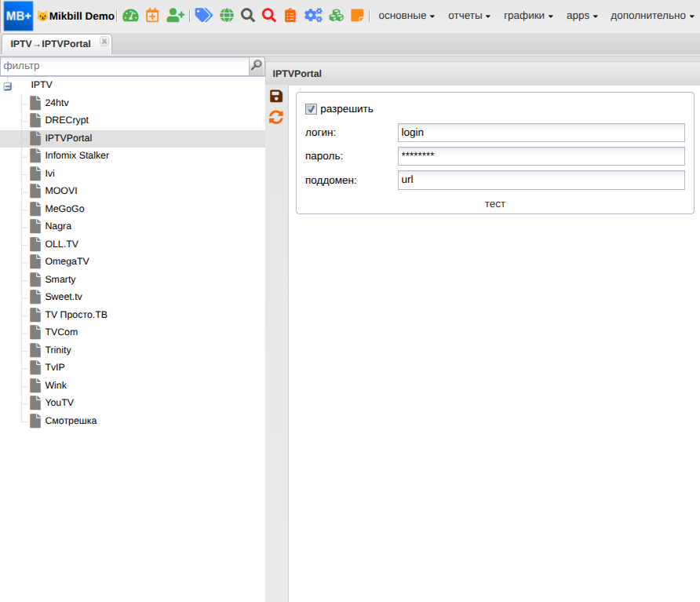
Task: Focus the пароль input field
Action: coord(541,156)
